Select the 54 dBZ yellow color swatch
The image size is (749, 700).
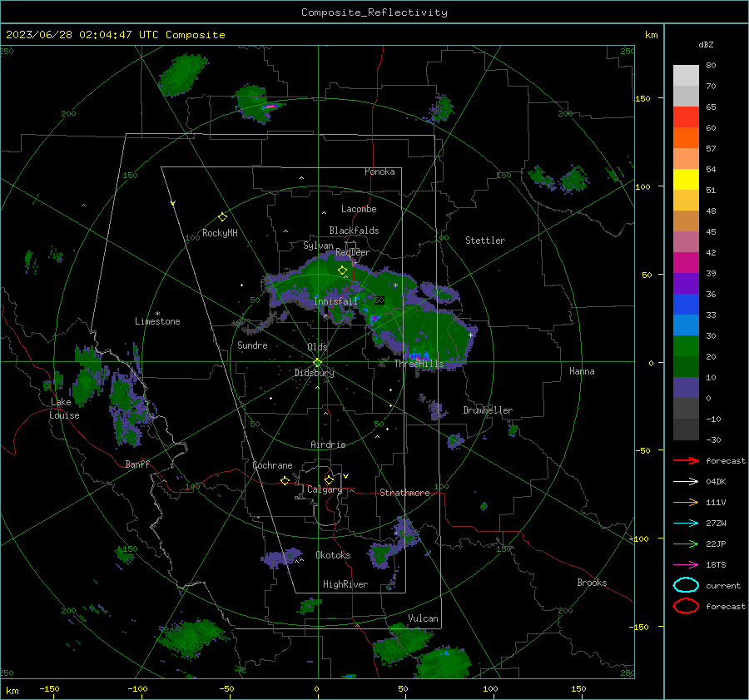(x=686, y=180)
